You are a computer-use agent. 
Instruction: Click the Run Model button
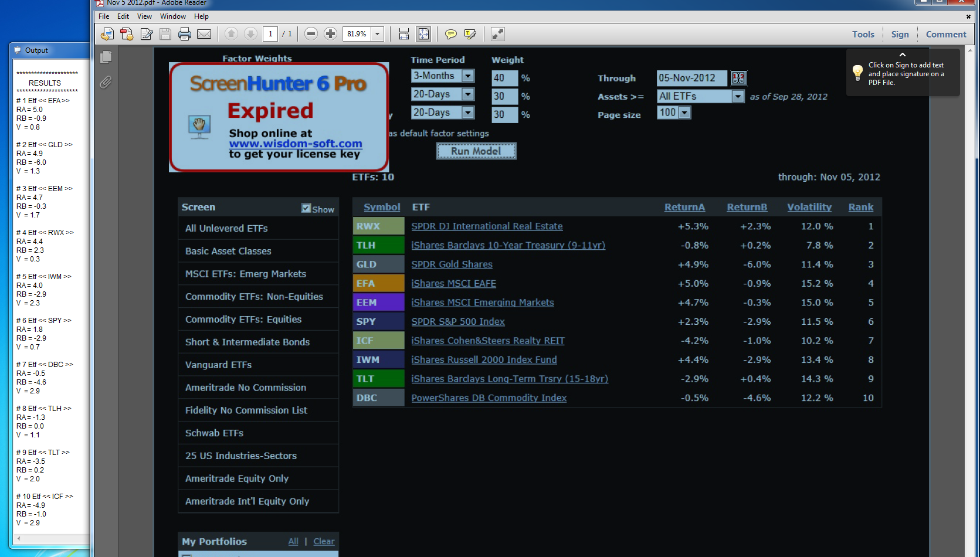tap(476, 151)
